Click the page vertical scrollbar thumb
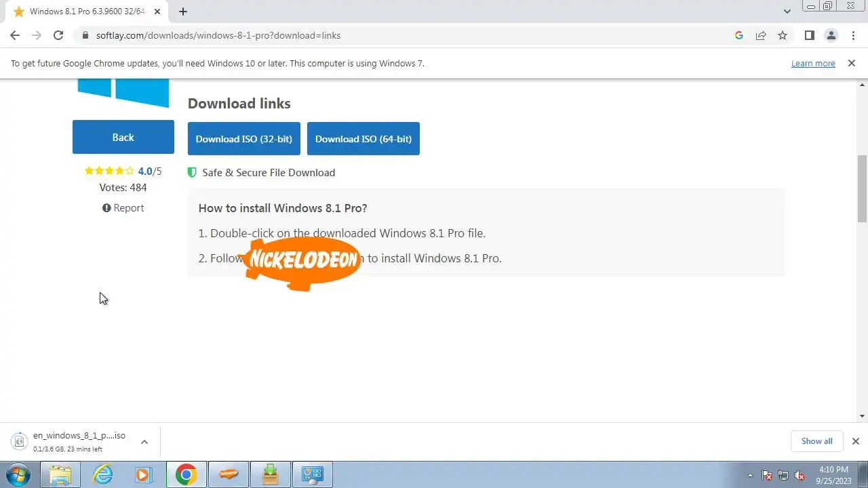Viewport: 868px width, 488px height. point(863,188)
